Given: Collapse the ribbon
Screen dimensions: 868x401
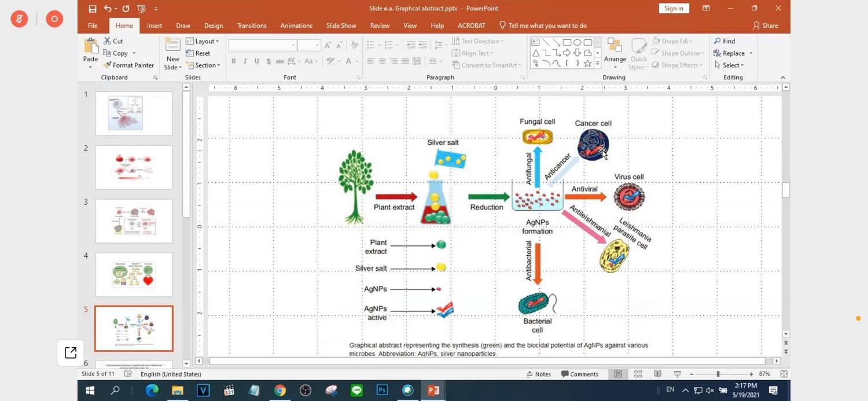Looking at the screenshot, I should [x=783, y=78].
